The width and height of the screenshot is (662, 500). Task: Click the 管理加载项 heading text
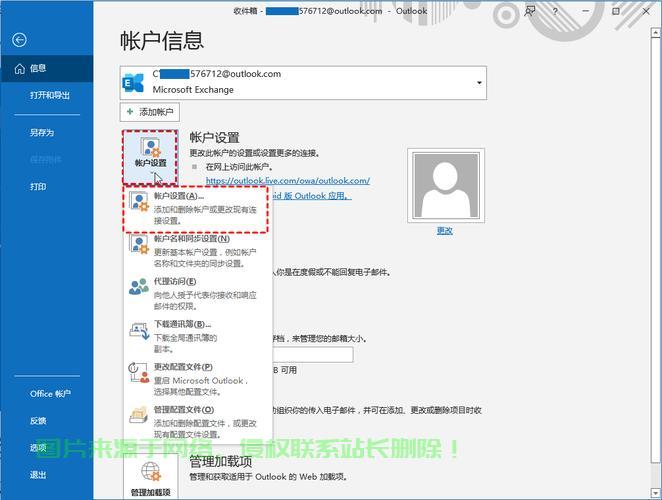click(221, 462)
